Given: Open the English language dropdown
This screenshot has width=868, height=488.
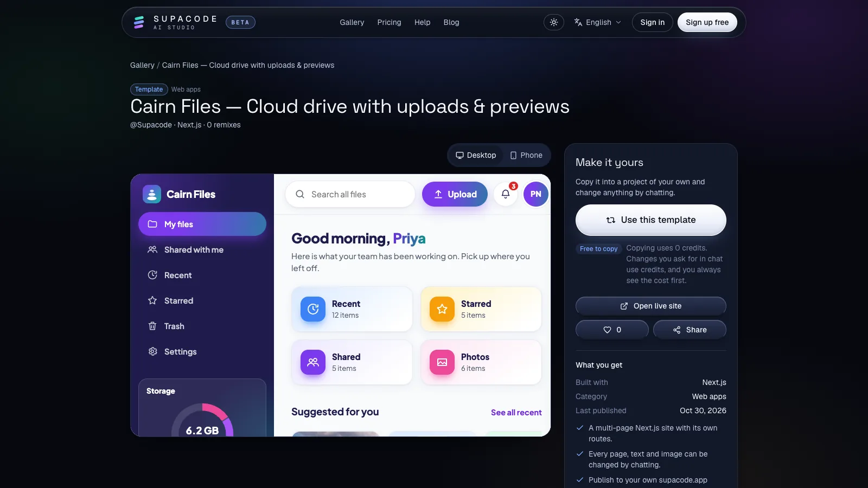Looking at the screenshot, I should (597, 22).
